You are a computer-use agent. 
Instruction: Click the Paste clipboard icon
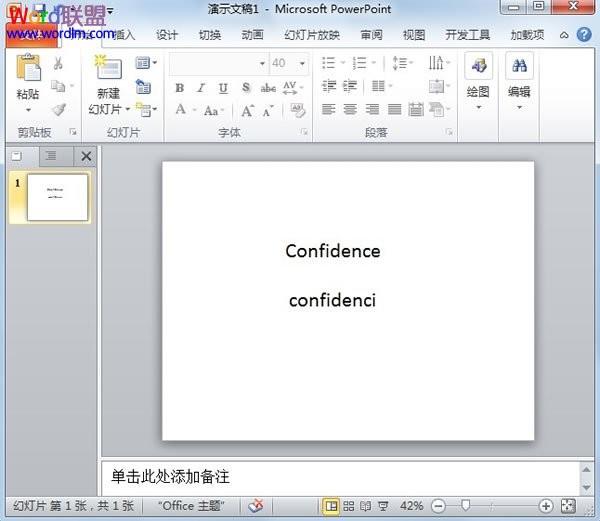pos(28,67)
